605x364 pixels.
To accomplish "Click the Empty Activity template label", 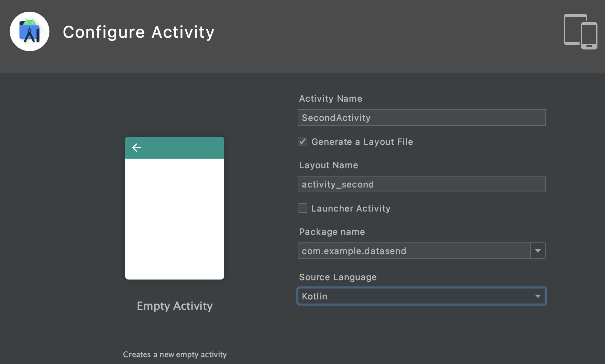I will pyautogui.click(x=175, y=306).
